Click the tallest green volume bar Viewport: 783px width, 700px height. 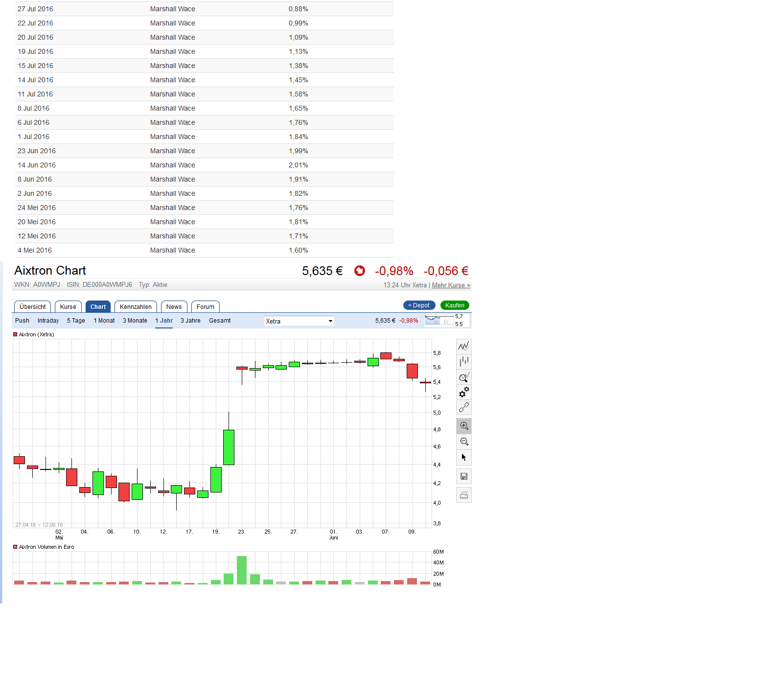click(x=242, y=570)
